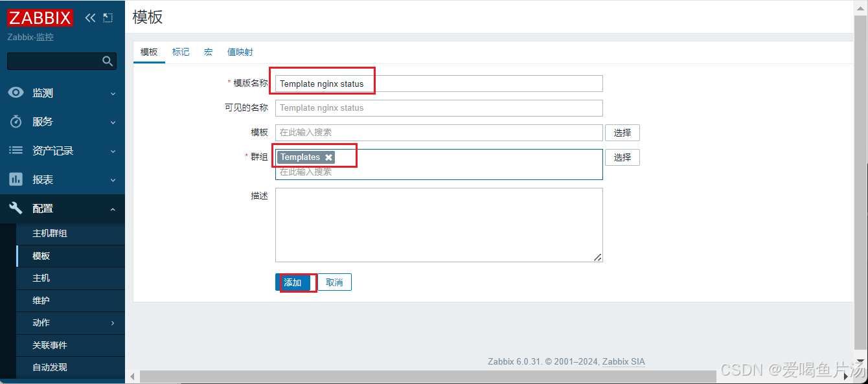Click the search magnifier icon
Viewport: 868px width, 384px height.
click(x=108, y=61)
